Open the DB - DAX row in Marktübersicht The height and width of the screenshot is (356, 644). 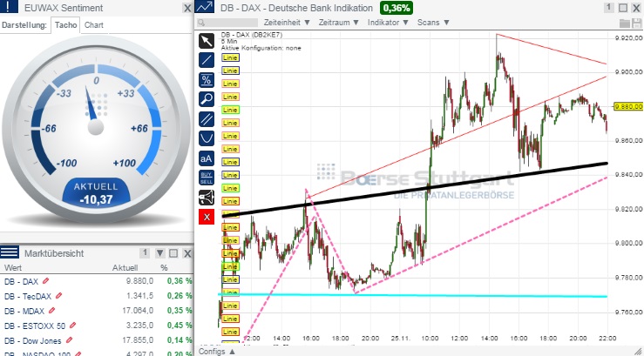(97, 281)
